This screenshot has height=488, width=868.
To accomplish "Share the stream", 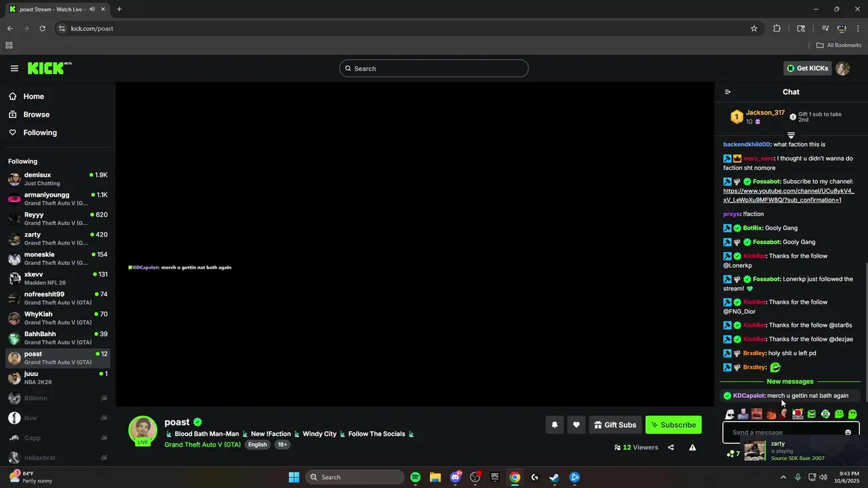I will coord(671,447).
